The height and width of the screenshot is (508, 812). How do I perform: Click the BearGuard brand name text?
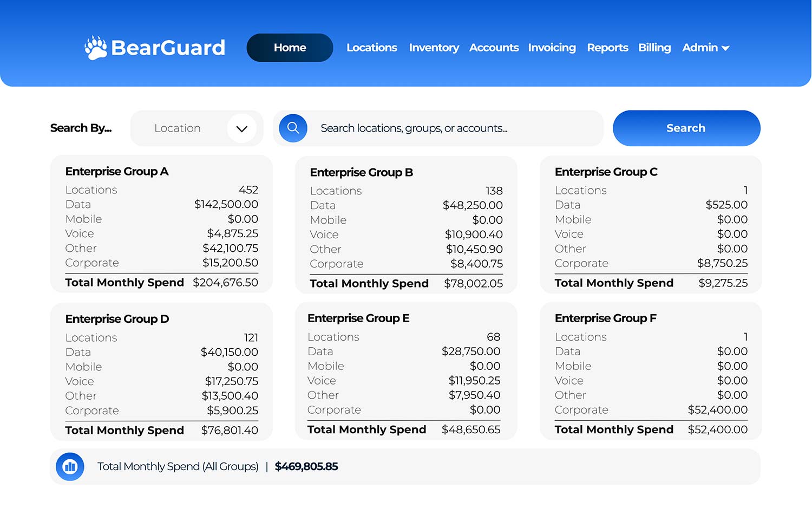168,48
